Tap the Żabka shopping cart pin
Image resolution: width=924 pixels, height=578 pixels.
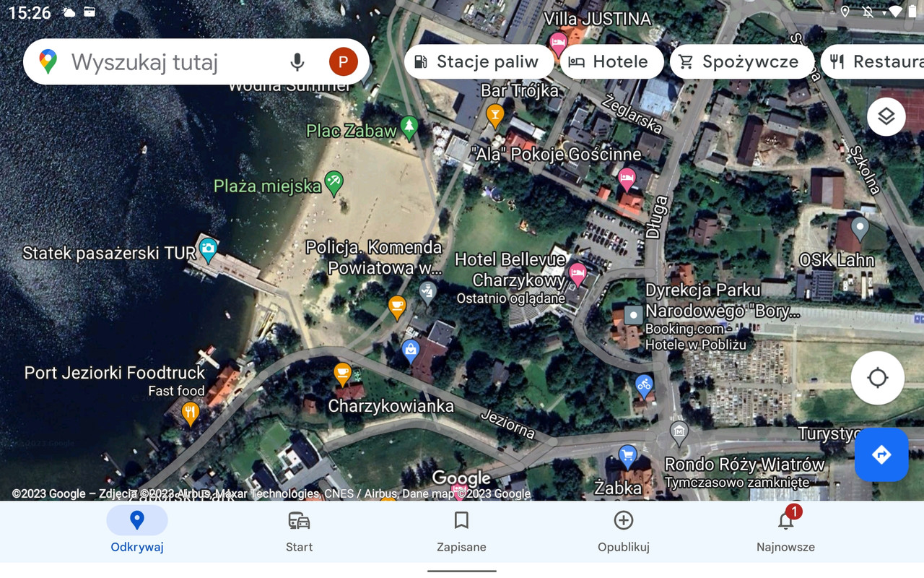(x=628, y=457)
